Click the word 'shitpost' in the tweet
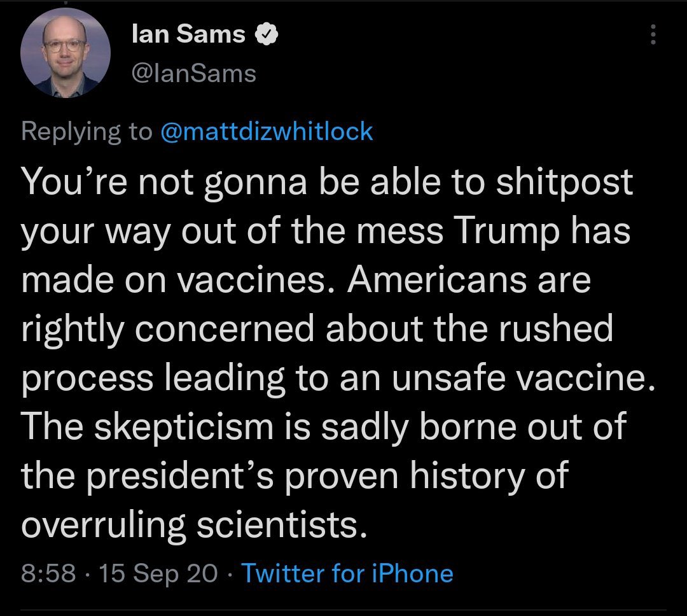 (564, 183)
